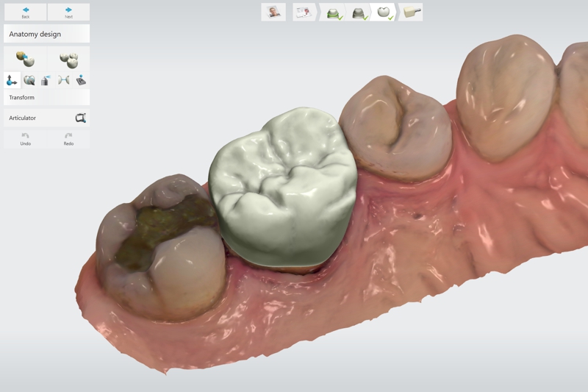
Task: Go to the insertion direction step
Action: [359, 12]
